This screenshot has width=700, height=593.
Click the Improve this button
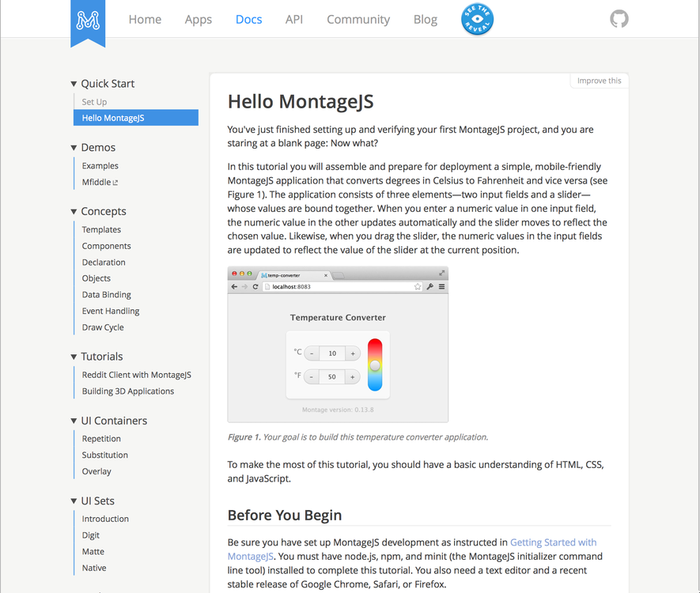[x=599, y=81]
